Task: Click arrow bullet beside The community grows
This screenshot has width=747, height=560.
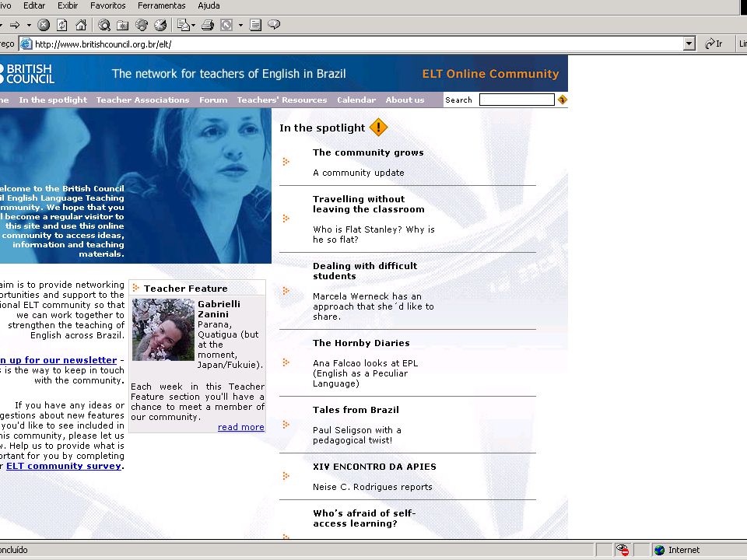Action: click(x=286, y=162)
